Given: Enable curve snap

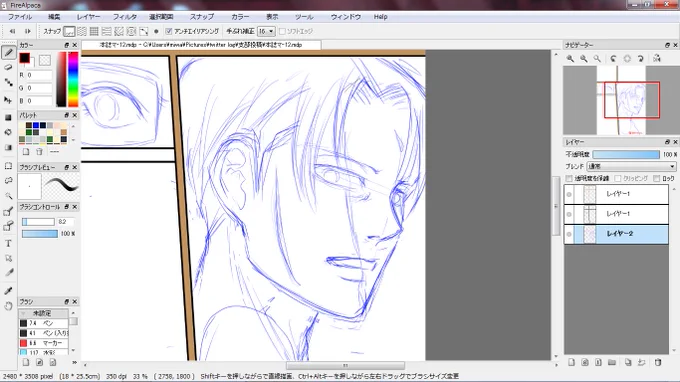Looking at the screenshot, I should (144, 31).
